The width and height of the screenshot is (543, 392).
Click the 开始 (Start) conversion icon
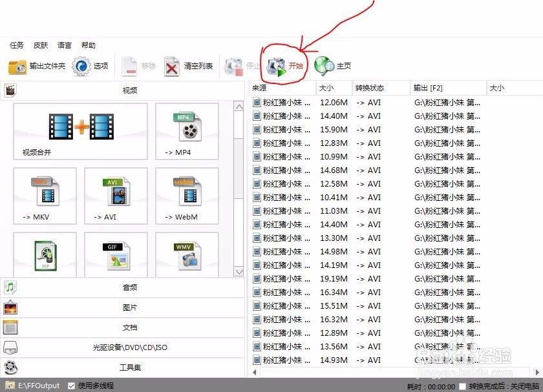pyautogui.click(x=277, y=67)
